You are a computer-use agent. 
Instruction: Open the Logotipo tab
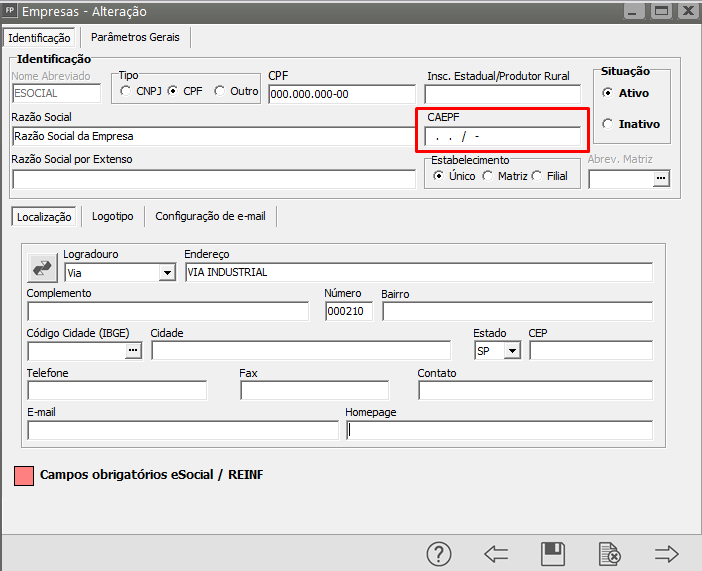point(112,216)
